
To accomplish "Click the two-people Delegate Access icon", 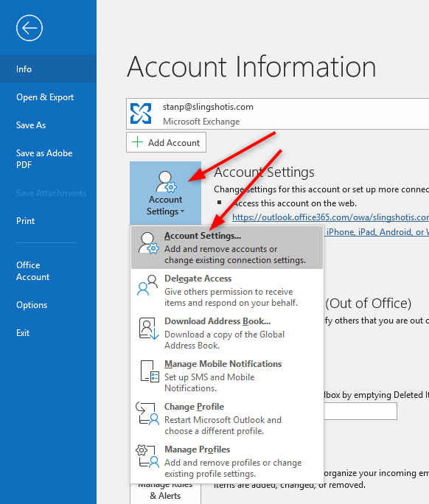I will 147,285.
